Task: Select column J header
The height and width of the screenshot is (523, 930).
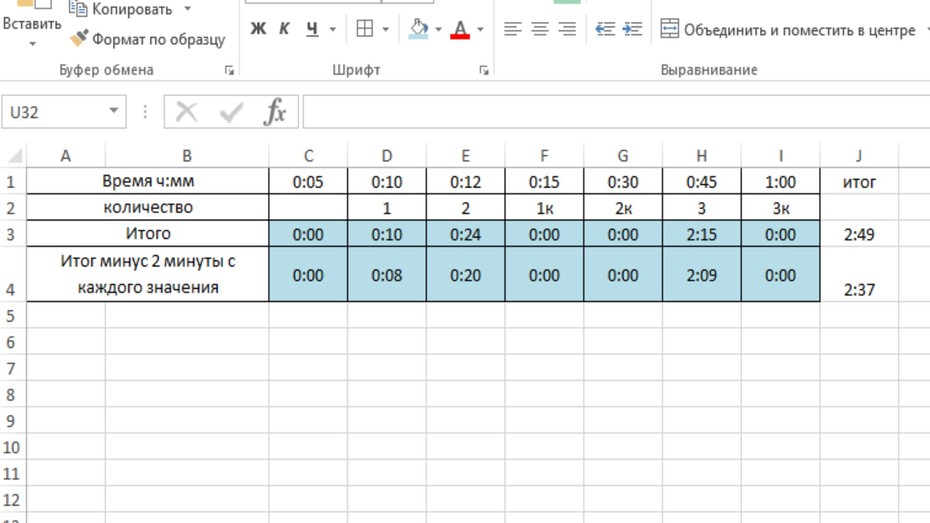Action: (859, 156)
